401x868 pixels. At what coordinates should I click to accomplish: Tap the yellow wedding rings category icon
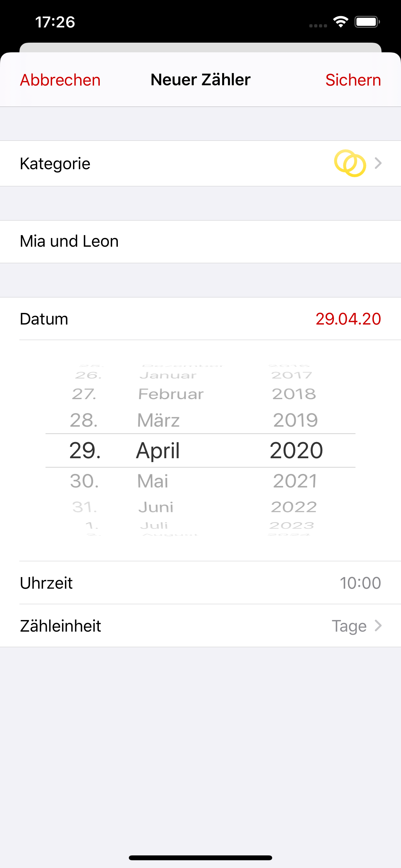350,163
